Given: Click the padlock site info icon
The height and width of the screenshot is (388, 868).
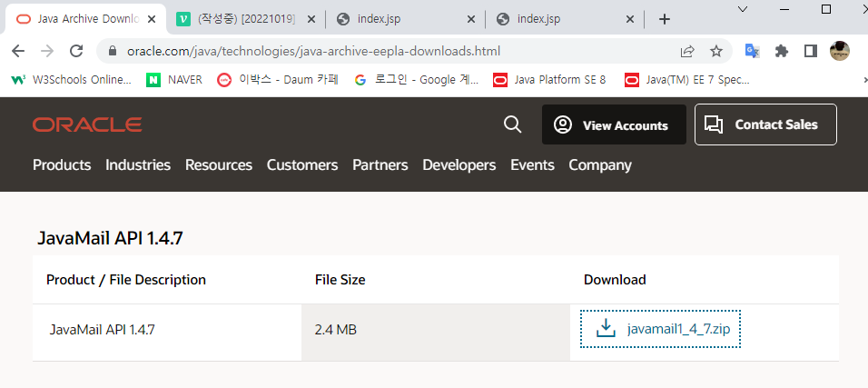Looking at the screenshot, I should coord(113,52).
